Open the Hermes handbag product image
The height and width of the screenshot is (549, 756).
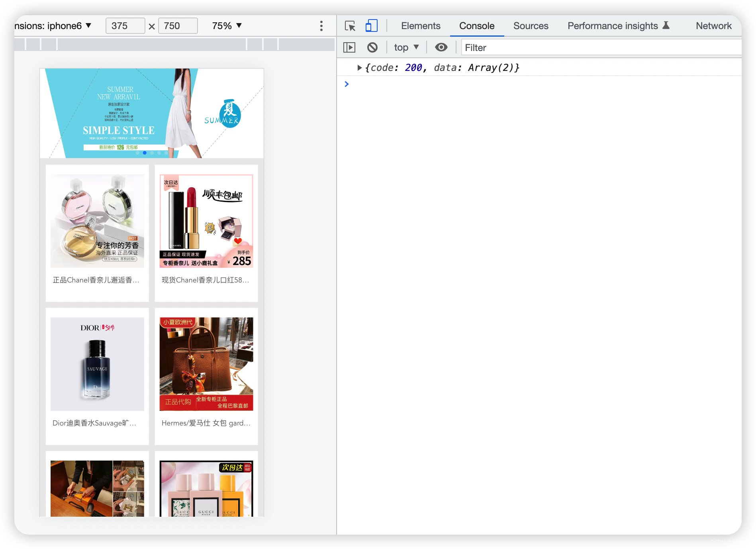coord(206,364)
